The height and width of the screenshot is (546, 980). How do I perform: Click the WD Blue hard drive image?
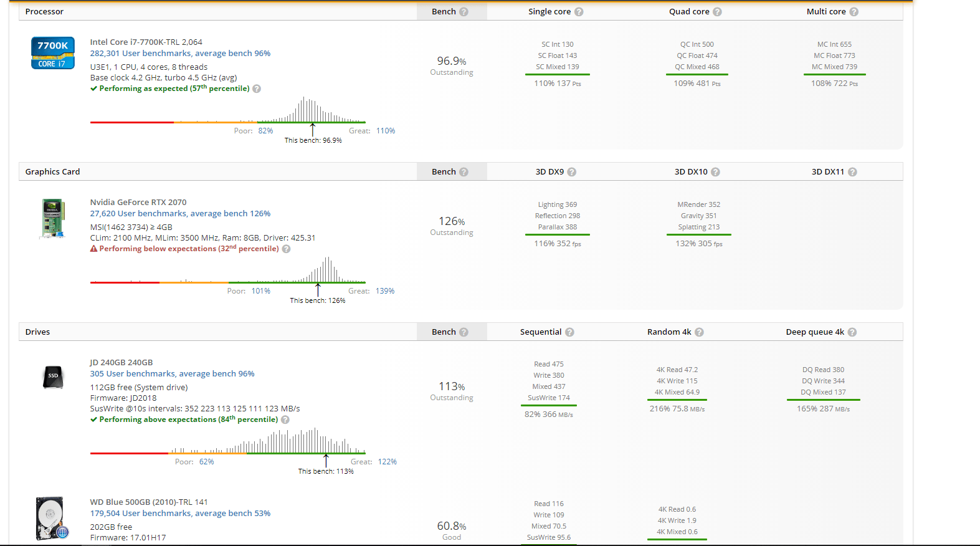(x=51, y=518)
